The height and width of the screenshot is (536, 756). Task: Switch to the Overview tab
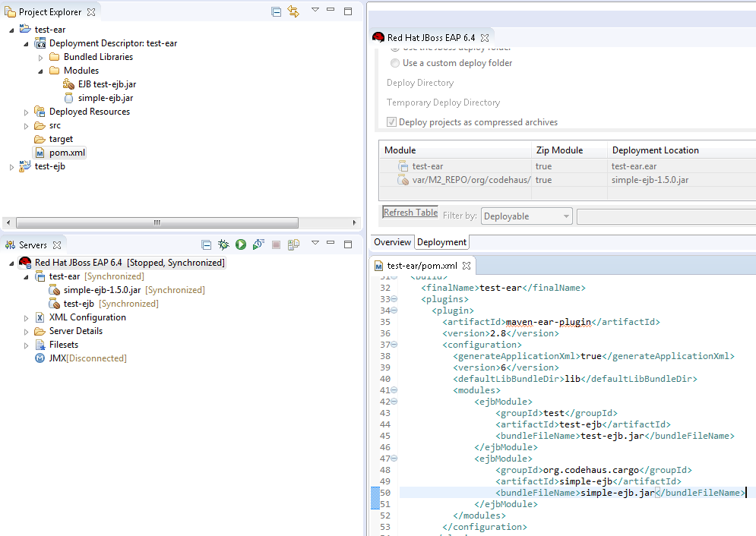[392, 242]
